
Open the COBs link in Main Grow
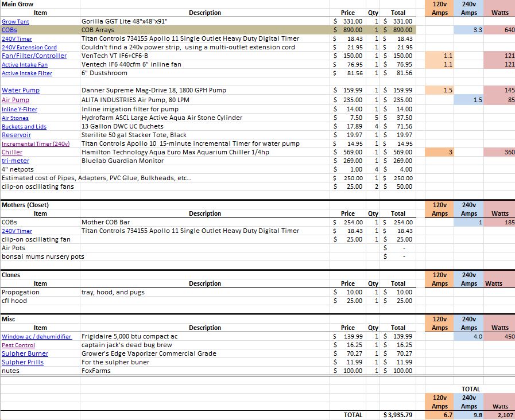point(9,30)
